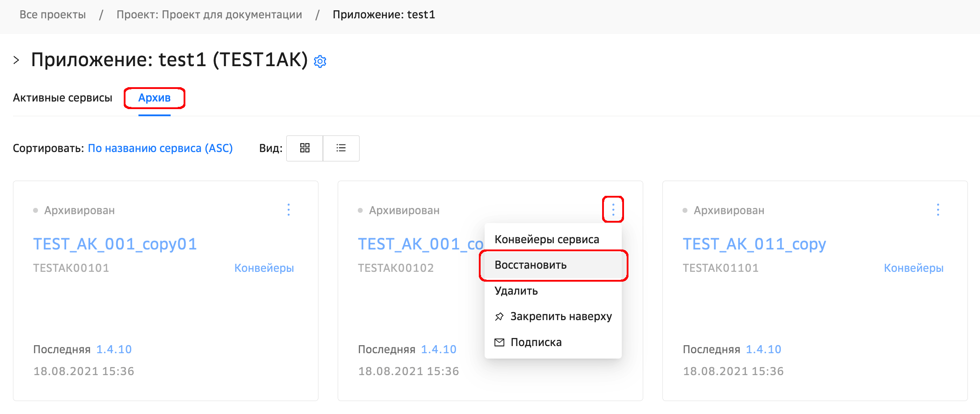Choose Восстановить from the context menu
The width and height of the screenshot is (980, 414).
pos(531,265)
